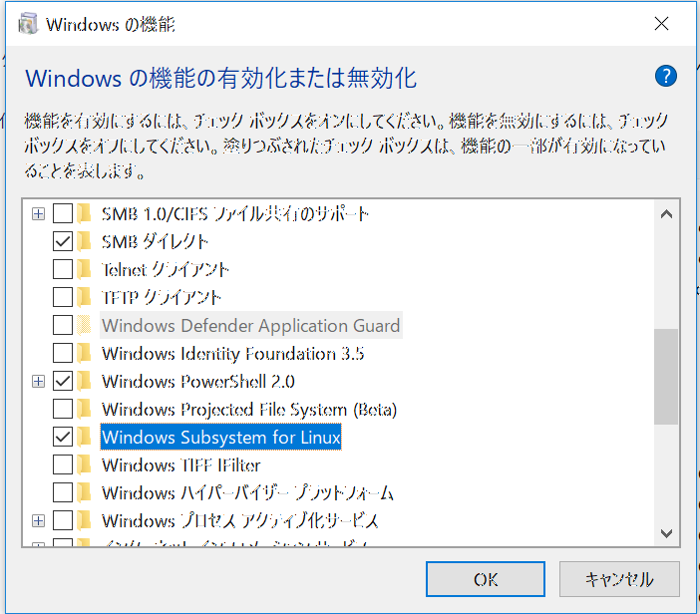Click folder icon beside Windows PowerShell 2.0

[x=84, y=381]
